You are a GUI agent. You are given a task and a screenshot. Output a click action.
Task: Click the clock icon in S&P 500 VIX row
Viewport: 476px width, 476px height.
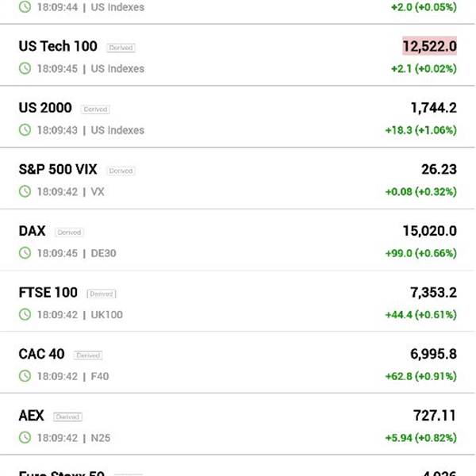[x=25, y=191]
